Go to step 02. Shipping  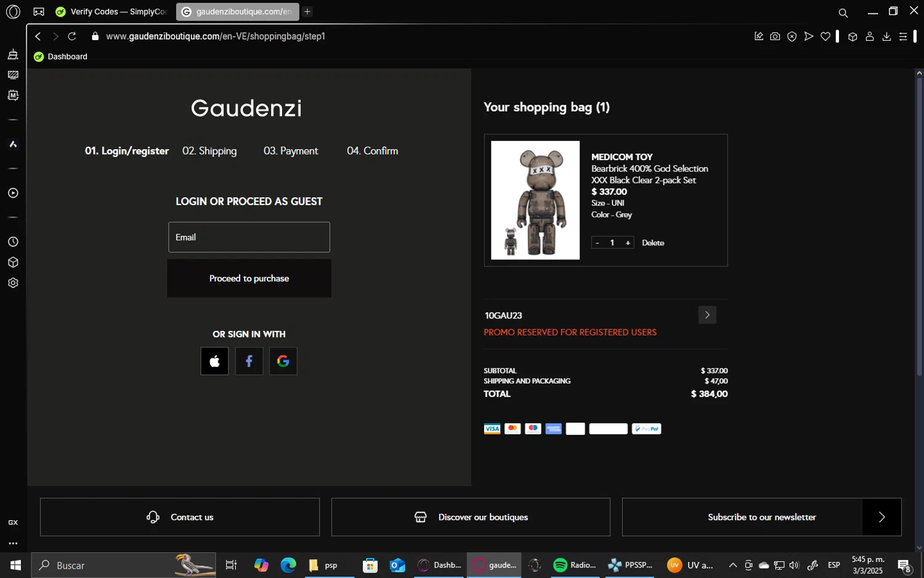coord(209,151)
